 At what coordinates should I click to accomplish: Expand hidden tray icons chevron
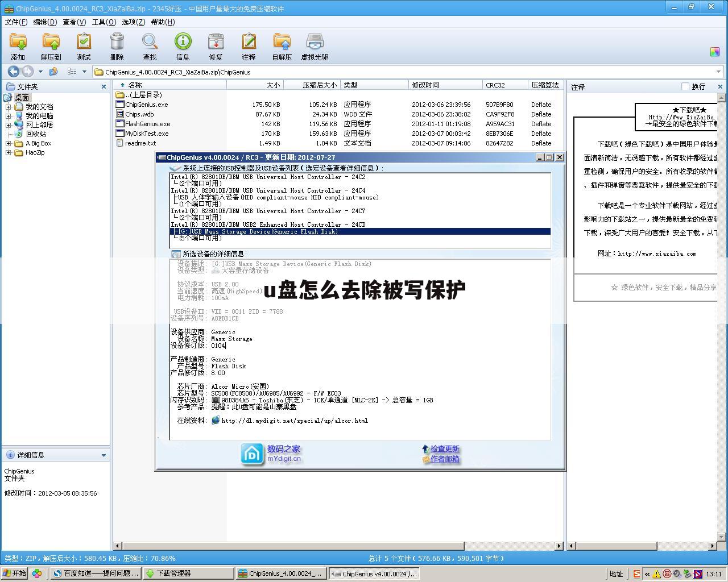coord(647,574)
